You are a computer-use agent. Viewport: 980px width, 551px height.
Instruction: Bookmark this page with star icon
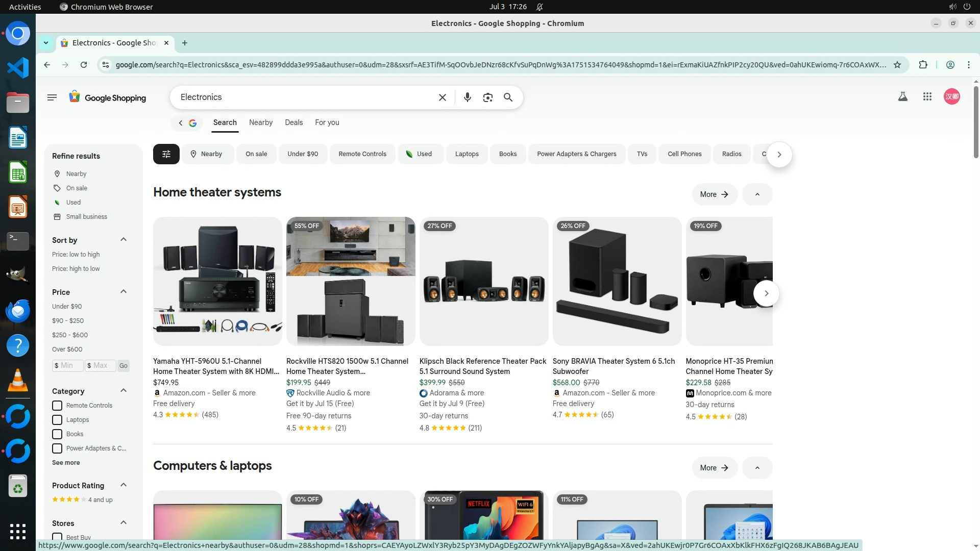(x=897, y=65)
